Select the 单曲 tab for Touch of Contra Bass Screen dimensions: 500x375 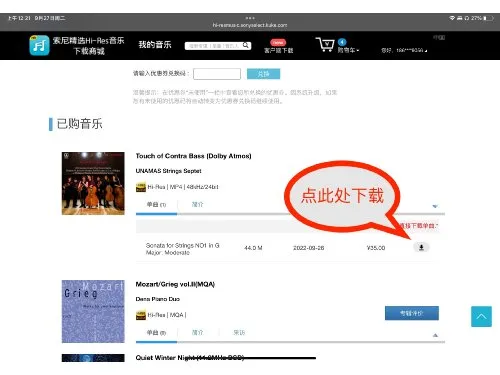tap(156, 204)
